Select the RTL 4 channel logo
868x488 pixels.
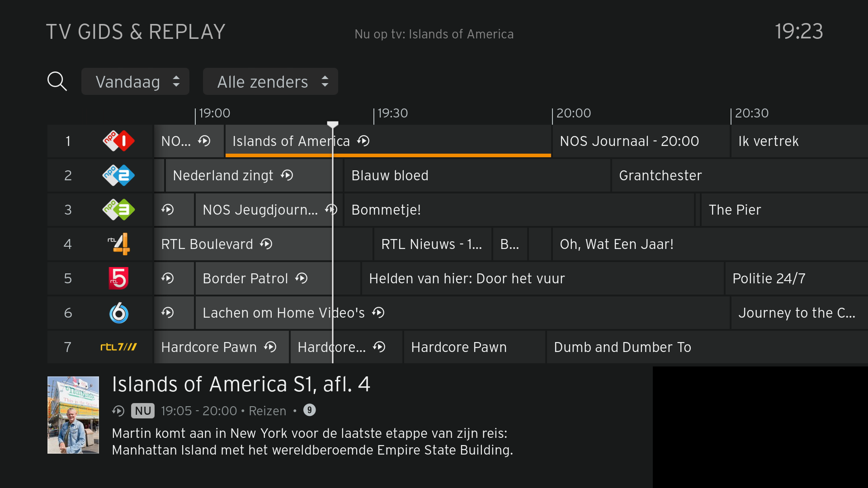(118, 244)
